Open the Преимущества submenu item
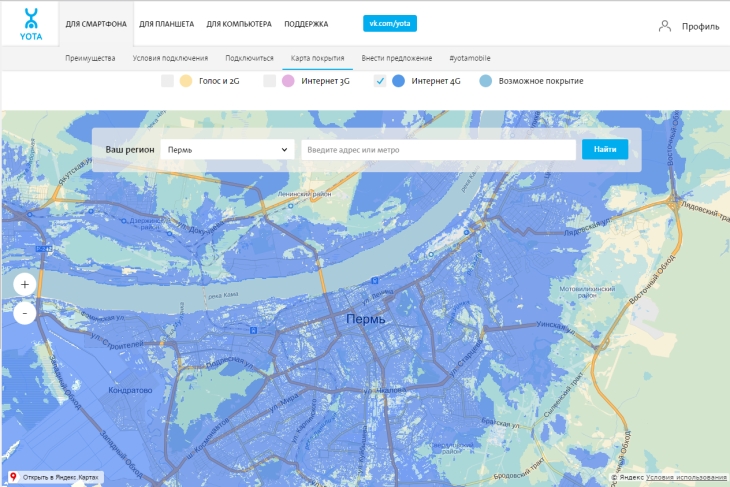 [90, 58]
